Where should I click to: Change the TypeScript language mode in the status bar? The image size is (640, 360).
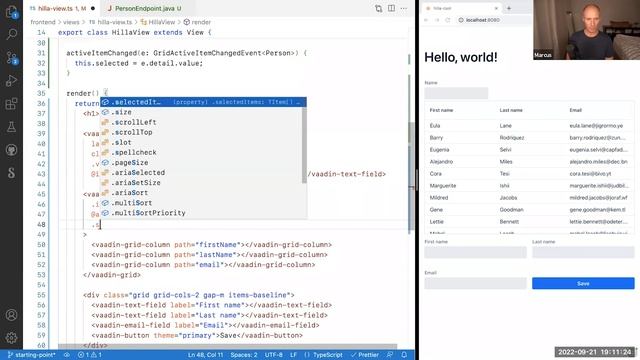pos(323,355)
